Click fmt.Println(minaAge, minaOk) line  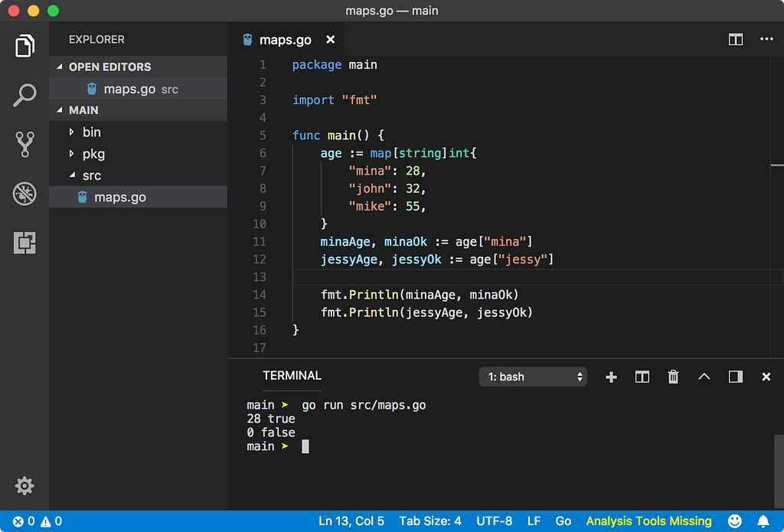pos(420,295)
